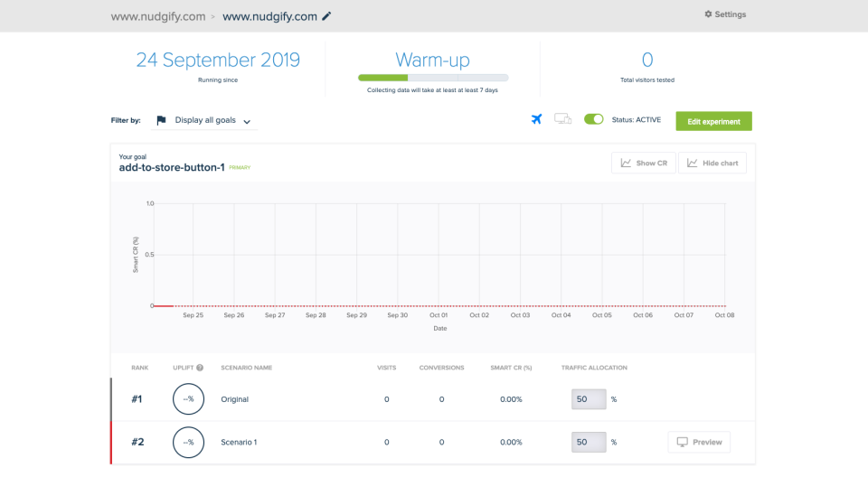Screen dimensions: 868x477
Task: Click the Smart CR value for Scenario 1
Action: (x=511, y=442)
